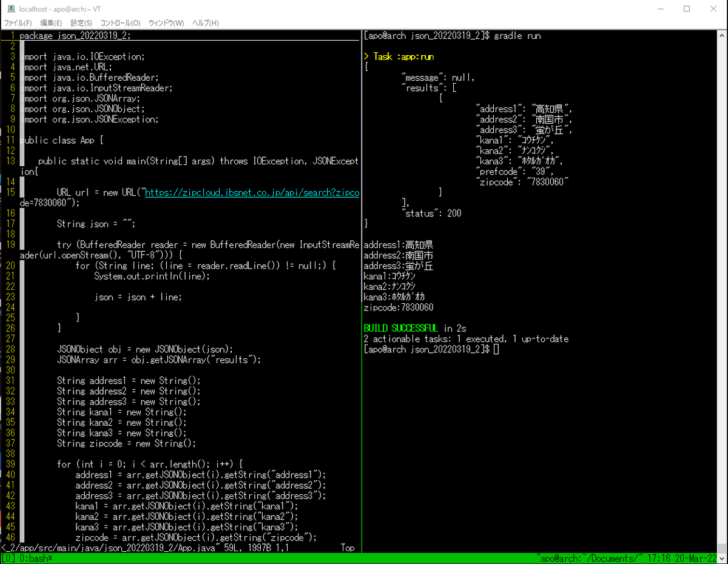Click the 'address2:南国市' output line
Image resolution: width=728 pixels, height=564 pixels.
398,255
